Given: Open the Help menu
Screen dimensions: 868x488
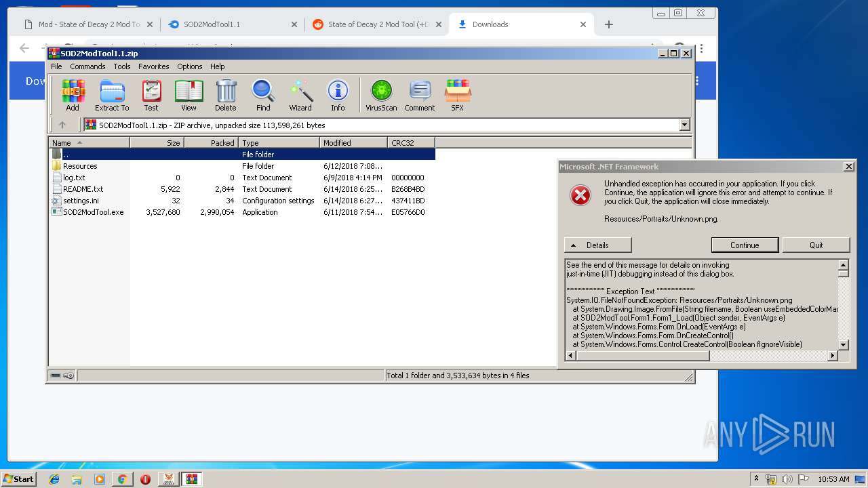Looking at the screenshot, I should 217,66.
